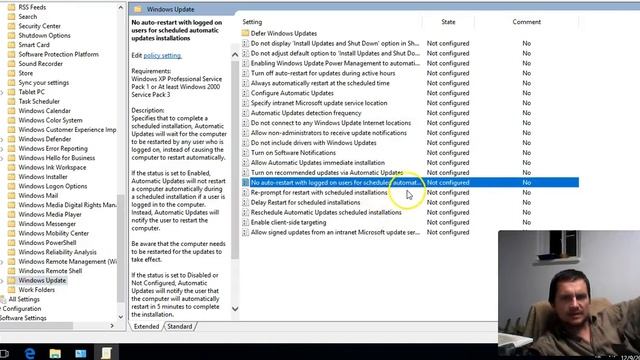The width and height of the screenshot is (640, 360).
Task: Select All Settings icon in tree
Action: click(3, 300)
